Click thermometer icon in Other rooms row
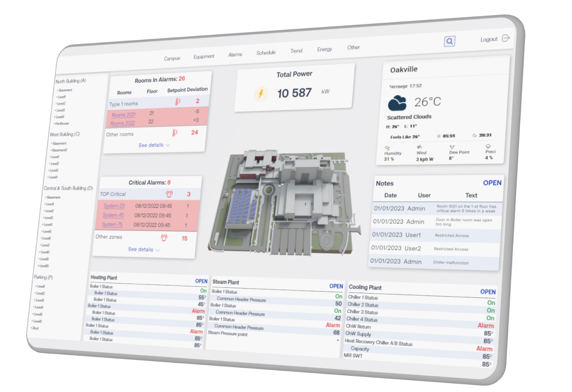This screenshot has height=392, width=572. (174, 133)
